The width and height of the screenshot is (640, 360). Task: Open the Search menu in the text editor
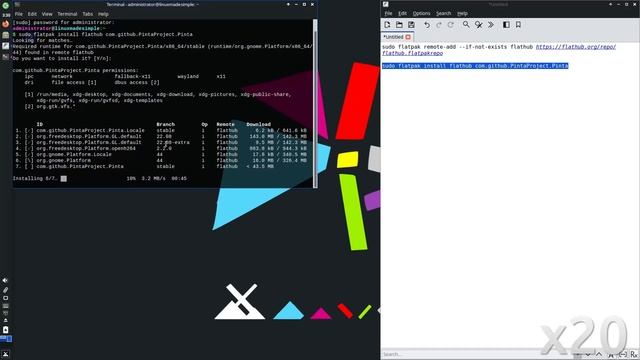tap(443, 13)
